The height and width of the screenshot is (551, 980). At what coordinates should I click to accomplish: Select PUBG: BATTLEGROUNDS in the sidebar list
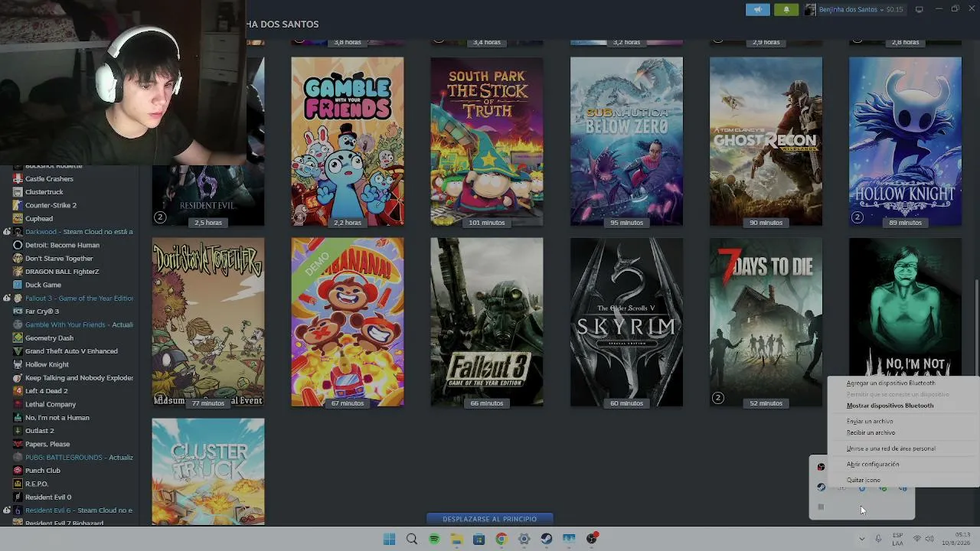[x=79, y=458]
